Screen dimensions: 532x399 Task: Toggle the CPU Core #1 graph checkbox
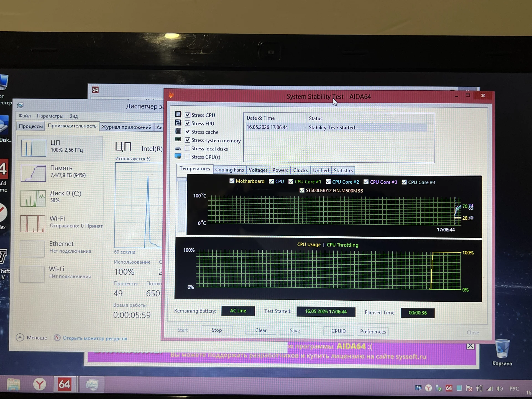click(291, 181)
